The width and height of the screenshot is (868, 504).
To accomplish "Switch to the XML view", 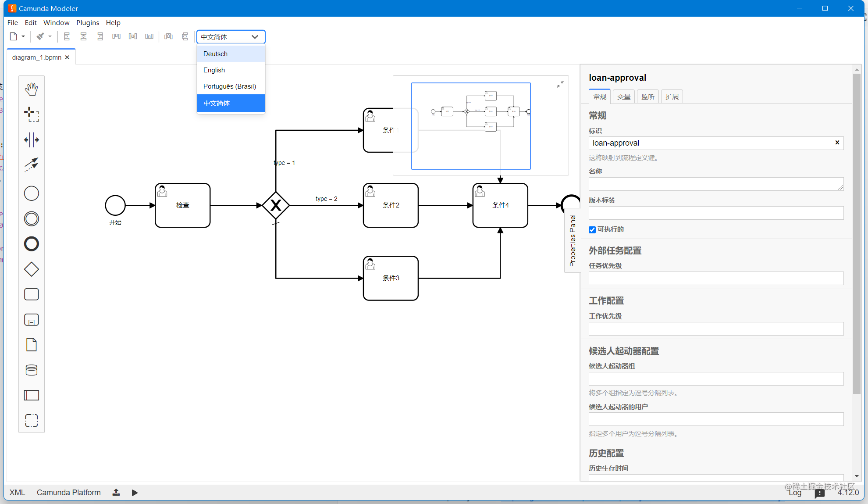I will [17, 493].
